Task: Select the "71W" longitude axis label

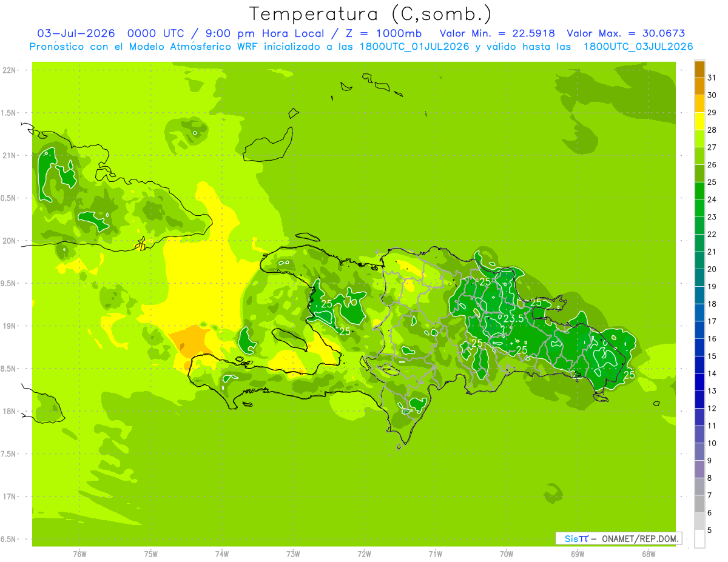Action: 435,554
